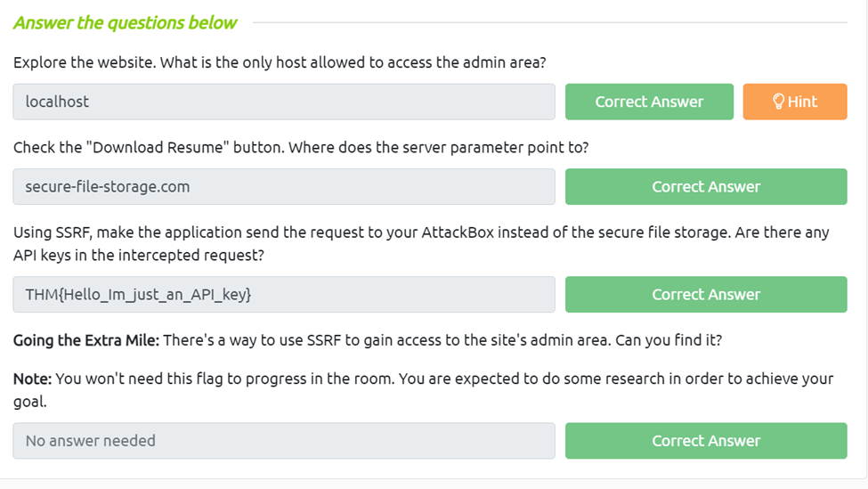Click the secure-file-storage.com answer field
868x489 pixels.
283,187
